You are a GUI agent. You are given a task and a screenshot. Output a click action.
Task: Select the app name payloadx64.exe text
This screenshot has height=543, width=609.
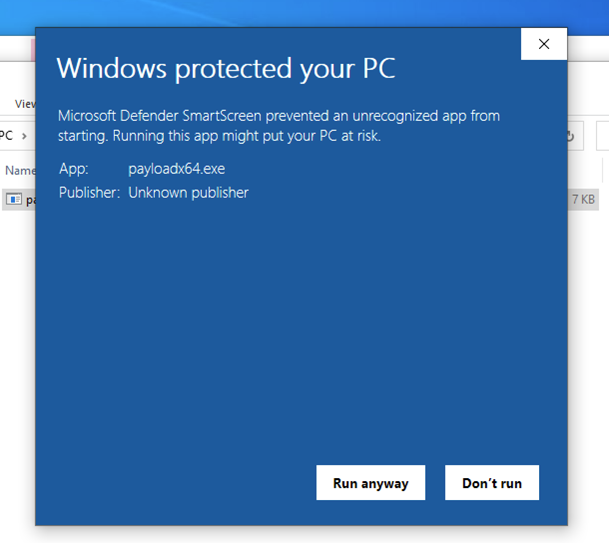pos(177,169)
